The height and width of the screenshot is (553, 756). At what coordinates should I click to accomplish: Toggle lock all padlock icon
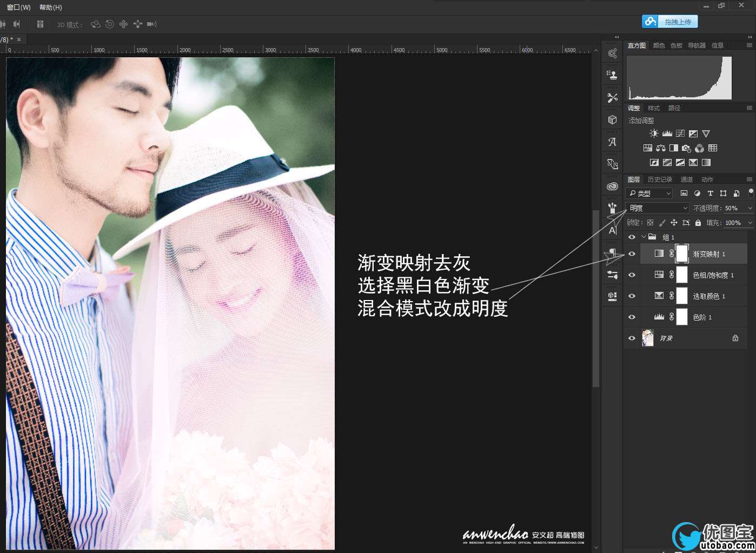(698, 223)
